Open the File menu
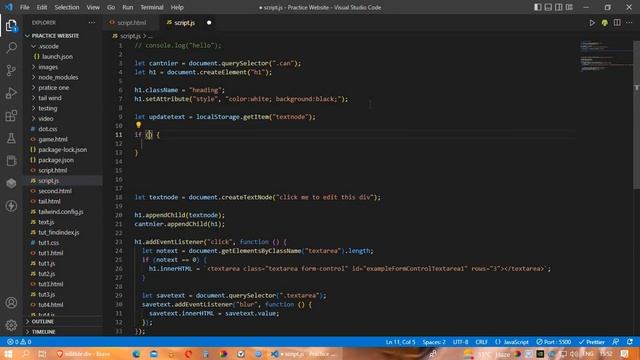The image size is (640, 360). pos(24,7)
